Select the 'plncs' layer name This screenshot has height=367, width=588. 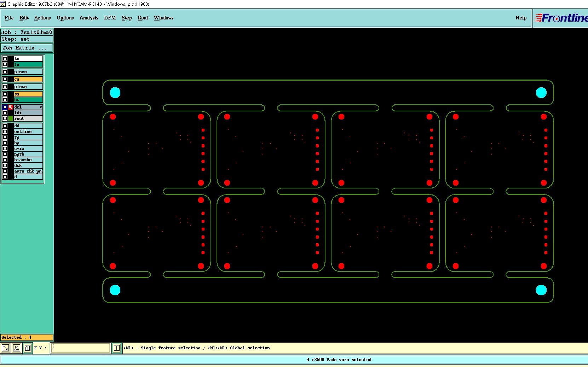pyautogui.click(x=28, y=72)
